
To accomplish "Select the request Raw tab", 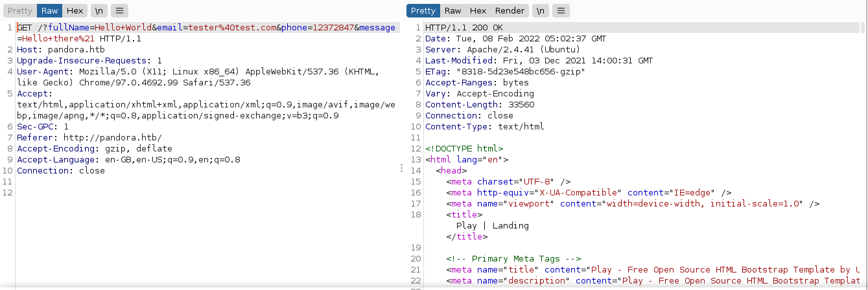I will [x=49, y=11].
